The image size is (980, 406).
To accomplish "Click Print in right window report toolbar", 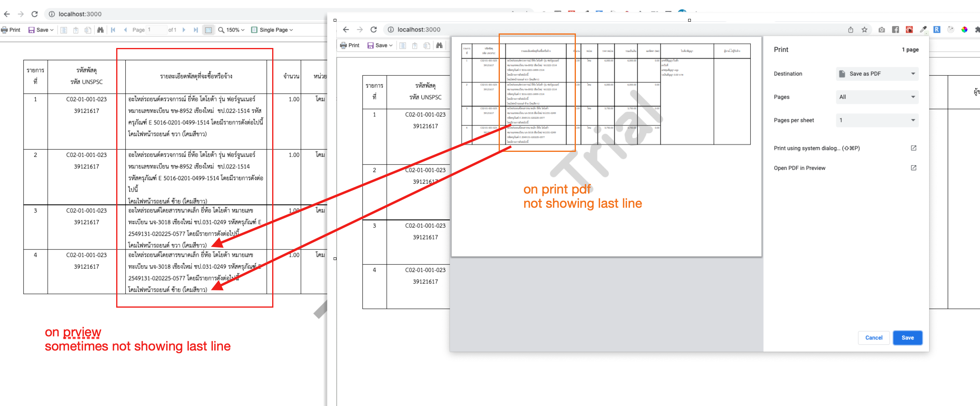I will click(x=350, y=45).
